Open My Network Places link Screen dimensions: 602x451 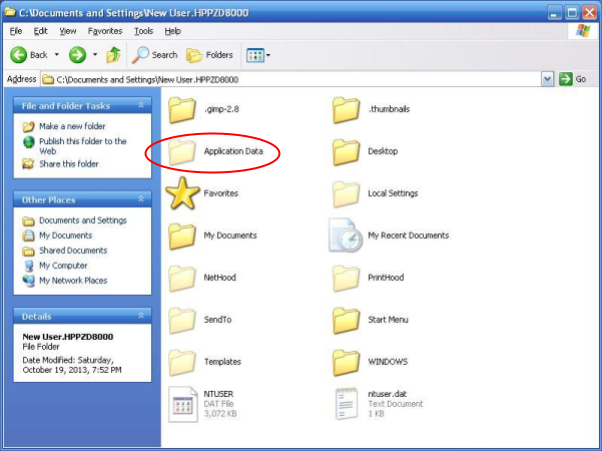(x=73, y=281)
